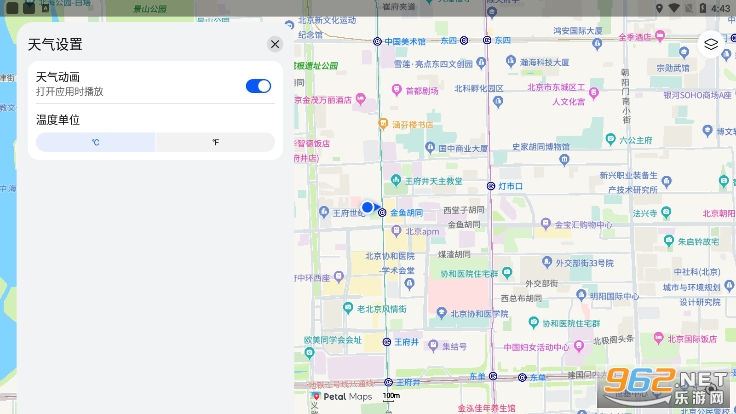
Task: Click the 西总布胡同 street label
Action: pyautogui.click(x=521, y=298)
